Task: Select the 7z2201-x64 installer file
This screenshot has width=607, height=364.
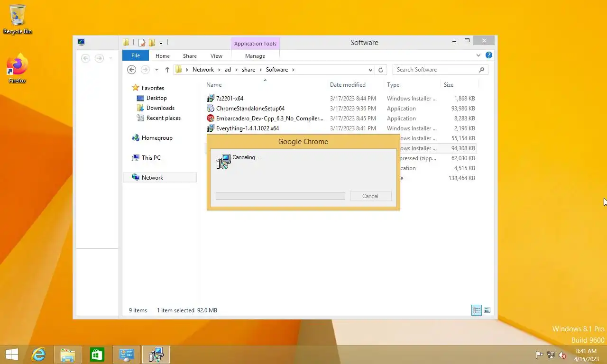Action: point(230,99)
